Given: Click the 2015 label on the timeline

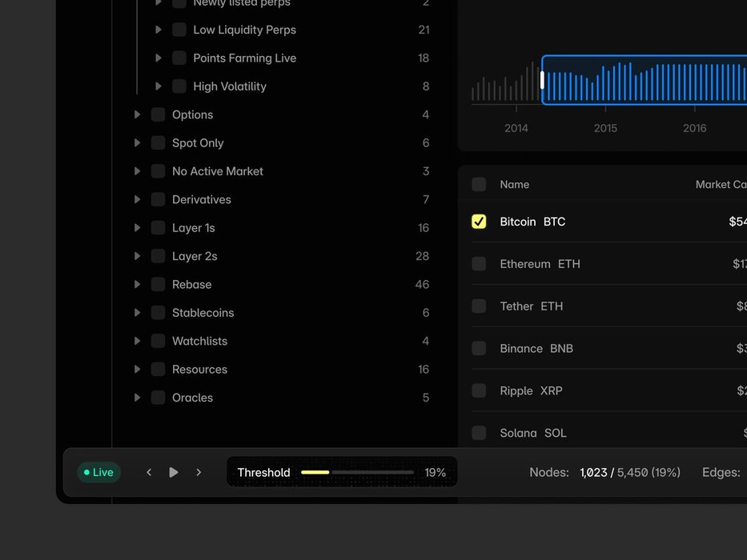Looking at the screenshot, I should click(x=605, y=128).
